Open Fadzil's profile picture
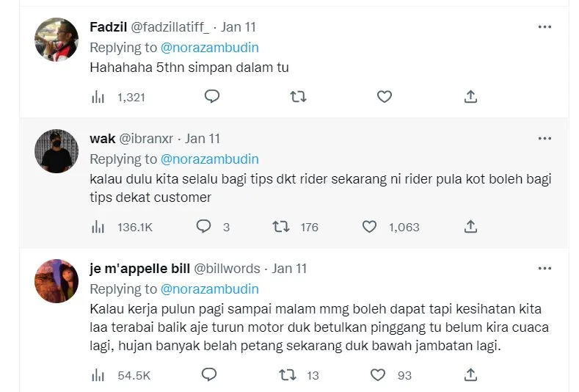This screenshot has height=392, width=579. tap(57, 41)
